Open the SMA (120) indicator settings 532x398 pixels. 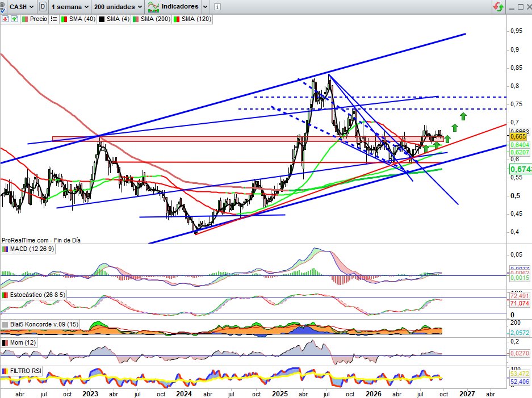point(196,19)
